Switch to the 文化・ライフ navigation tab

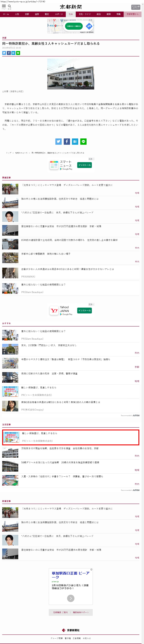click(85, 14)
